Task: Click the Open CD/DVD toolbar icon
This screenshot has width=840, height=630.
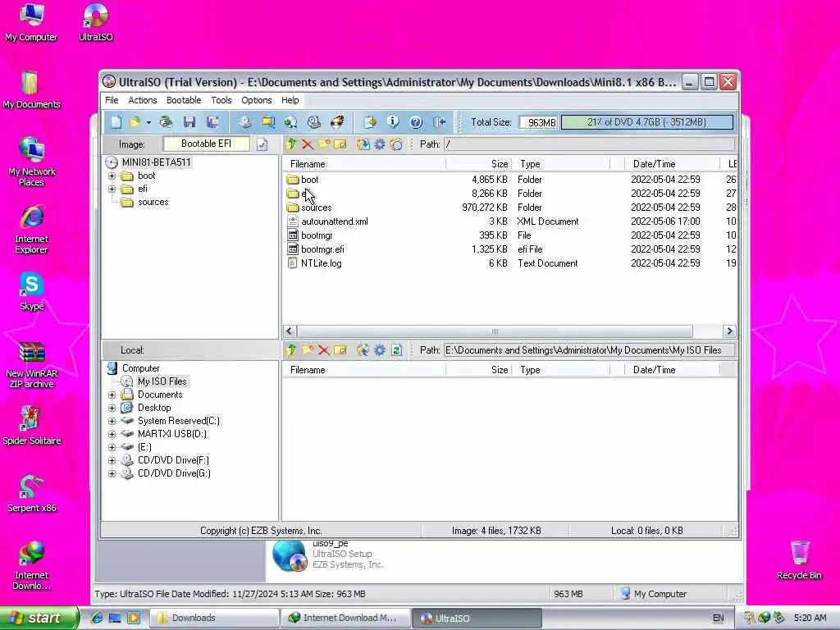Action: 166,122
